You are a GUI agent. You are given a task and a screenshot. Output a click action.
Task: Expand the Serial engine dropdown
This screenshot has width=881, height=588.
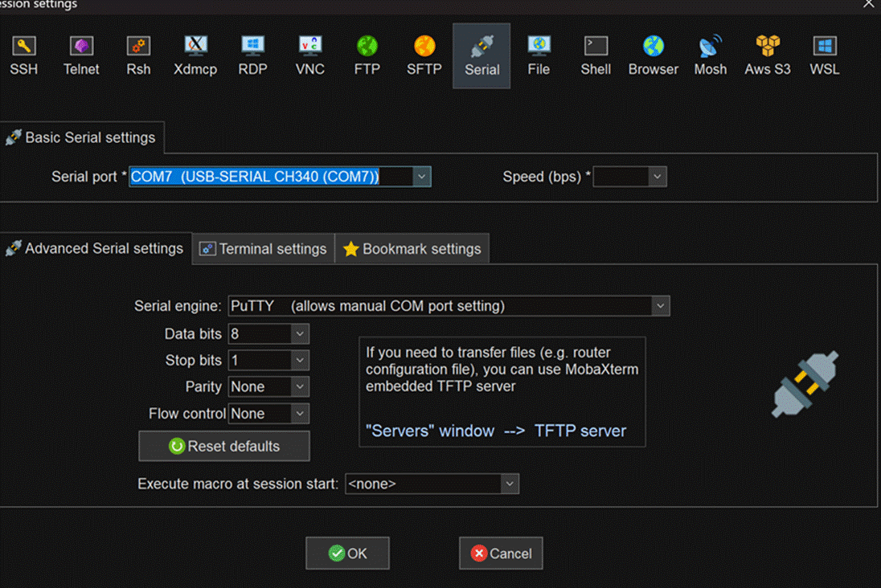(660, 306)
